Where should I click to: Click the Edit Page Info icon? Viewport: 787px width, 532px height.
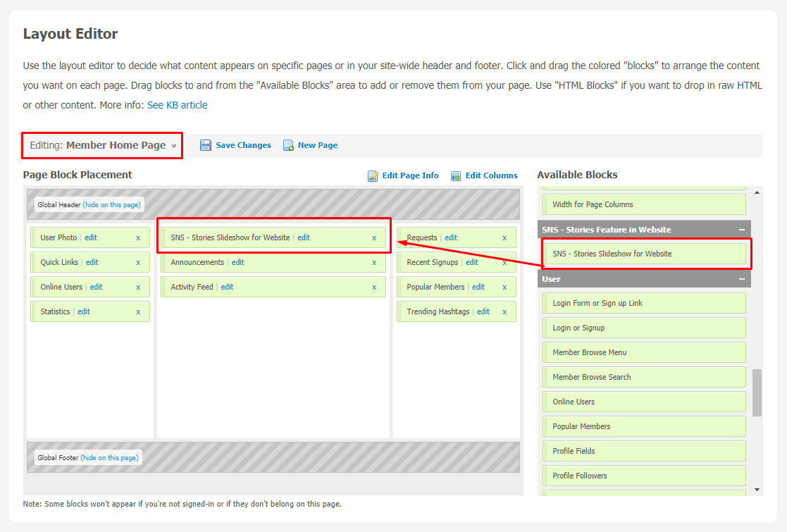pos(373,175)
